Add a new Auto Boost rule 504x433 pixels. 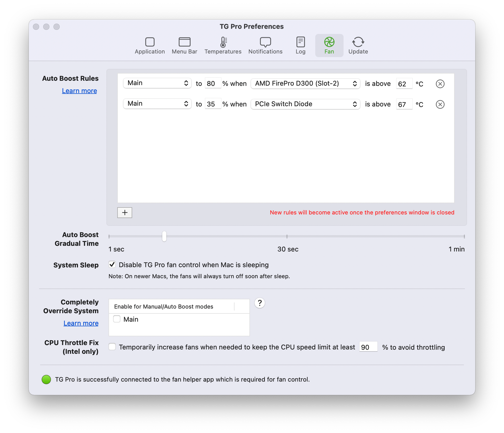pyautogui.click(x=125, y=213)
